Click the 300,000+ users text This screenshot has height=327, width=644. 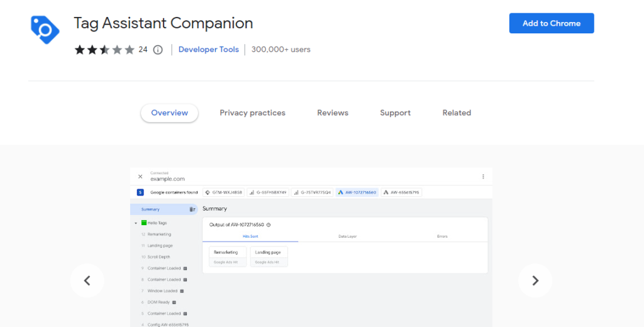[281, 50]
